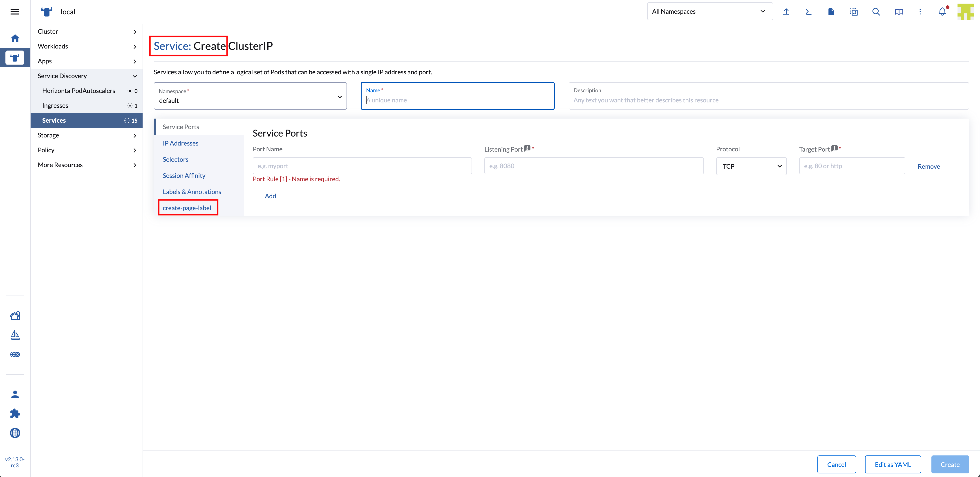Select Ingresses in the sidebar
This screenshot has width=980, height=477.
(55, 106)
